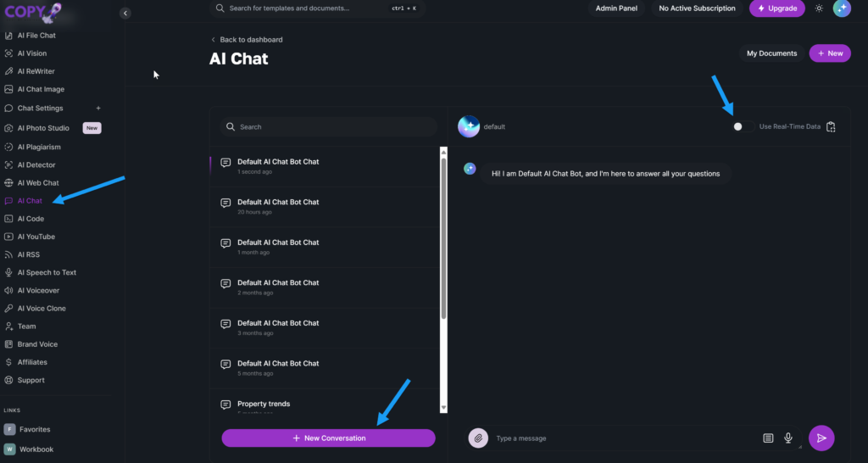Click the paperclip attach file icon

[x=478, y=438]
